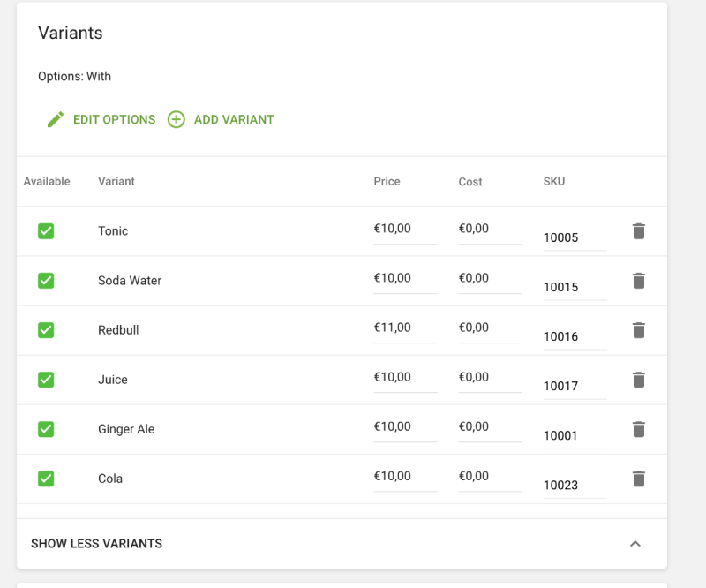The width and height of the screenshot is (706, 588).
Task: Focus the Cola SKU field 10023
Action: pos(575,485)
